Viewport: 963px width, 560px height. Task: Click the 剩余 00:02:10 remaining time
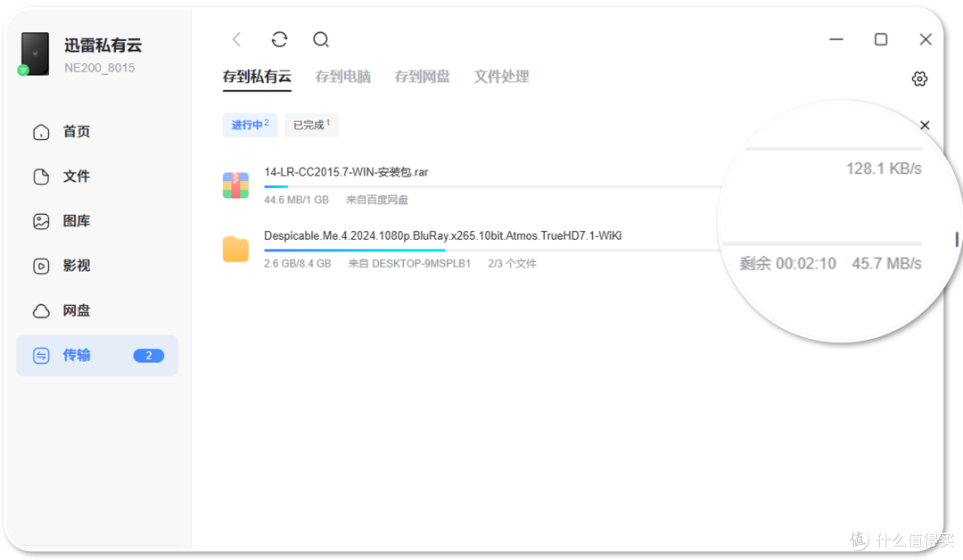coord(787,264)
